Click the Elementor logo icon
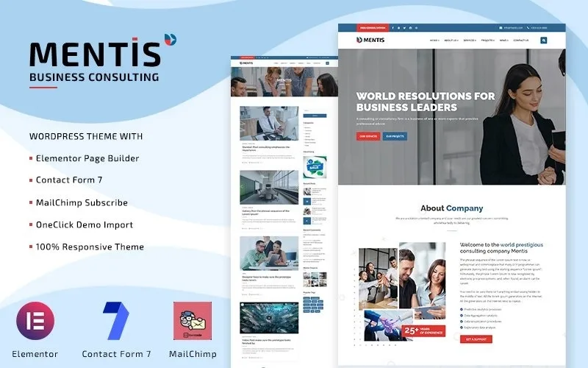Image resolution: width=588 pixels, height=368 pixels. pyautogui.click(x=35, y=321)
